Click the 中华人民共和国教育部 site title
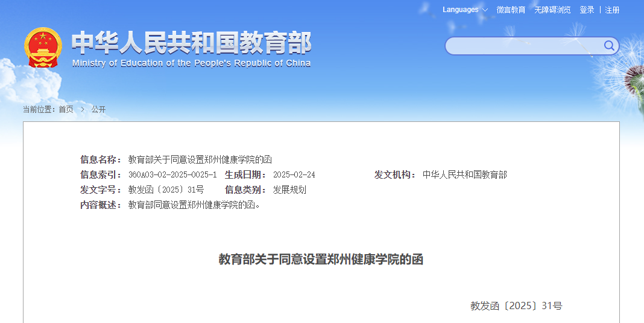 tap(191, 43)
